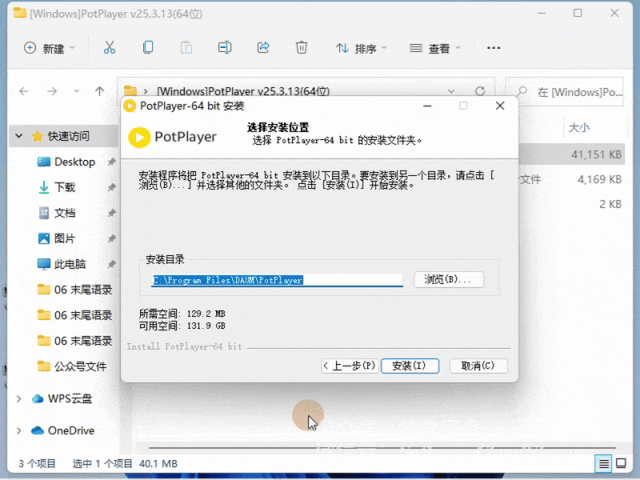Select OneDrive in the sidebar
Viewport: 640px width, 480px height.
[x=71, y=431]
